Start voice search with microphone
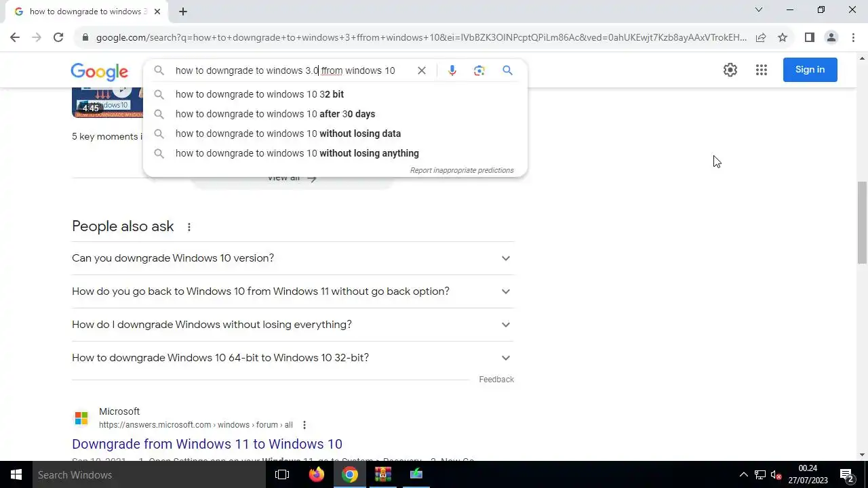 [452, 70]
